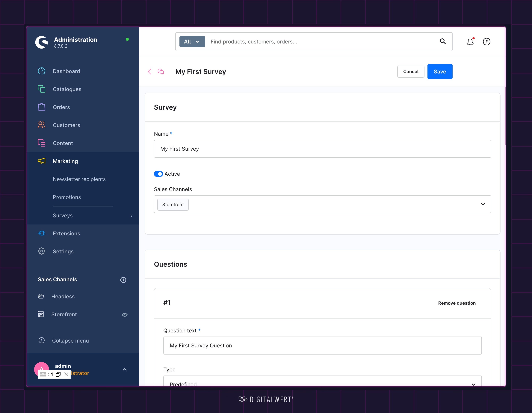Open the All search scope dropdown
This screenshot has height=413, width=532.
click(192, 42)
